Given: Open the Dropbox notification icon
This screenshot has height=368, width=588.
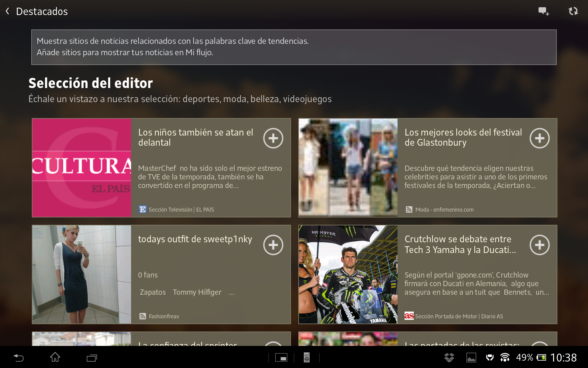Looking at the screenshot, I should coord(449,357).
